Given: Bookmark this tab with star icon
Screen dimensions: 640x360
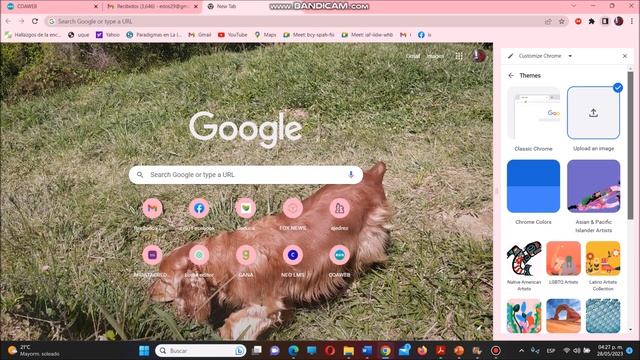Looking at the screenshot, I should 562,21.
